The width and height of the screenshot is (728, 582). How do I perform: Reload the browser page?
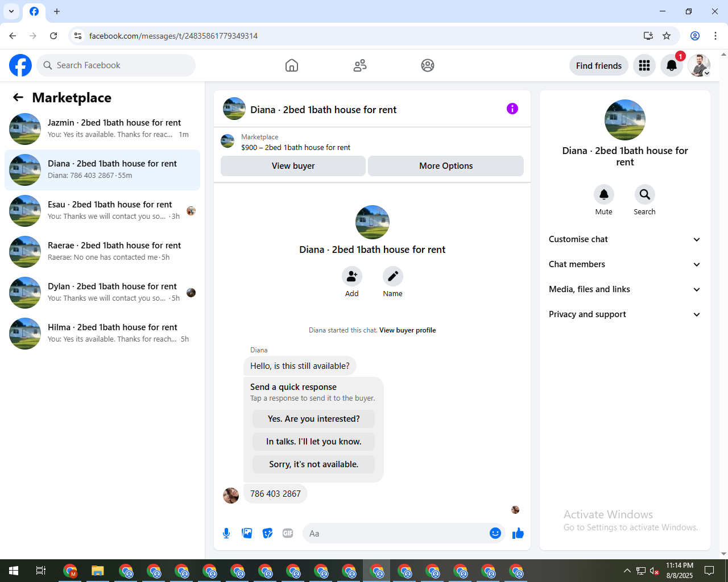point(53,36)
